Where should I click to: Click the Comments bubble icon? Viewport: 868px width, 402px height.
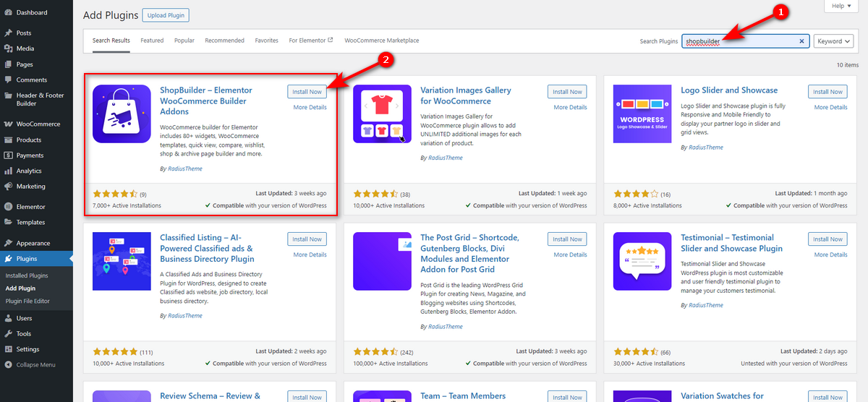click(x=8, y=80)
